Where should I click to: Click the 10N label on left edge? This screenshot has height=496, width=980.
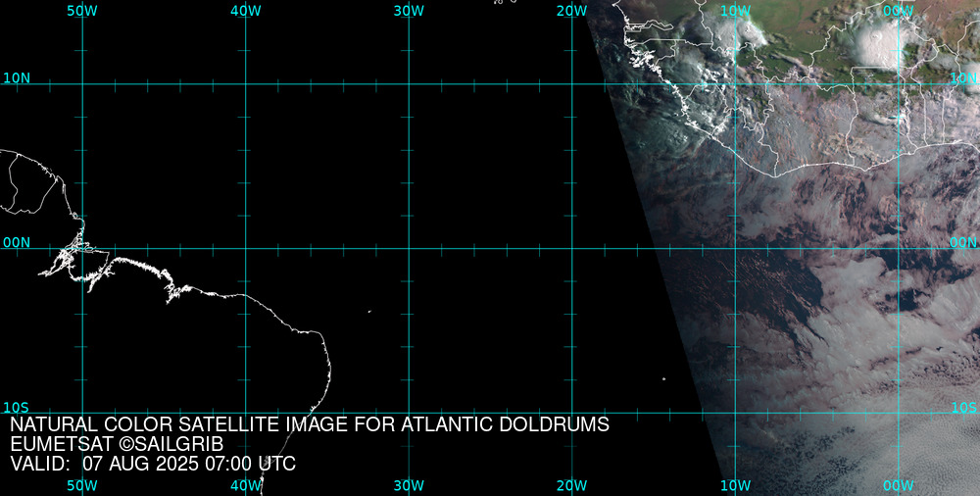[x=17, y=78]
